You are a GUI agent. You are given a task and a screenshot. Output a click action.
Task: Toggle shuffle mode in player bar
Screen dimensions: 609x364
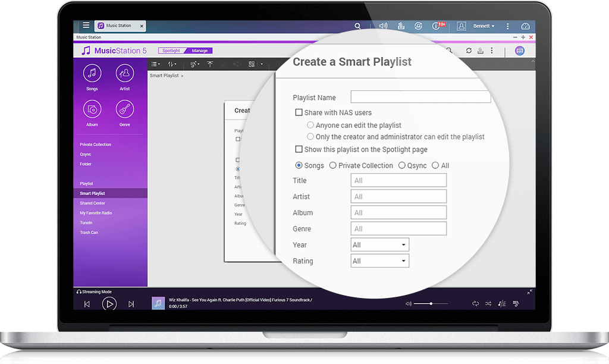pos(488,303)
